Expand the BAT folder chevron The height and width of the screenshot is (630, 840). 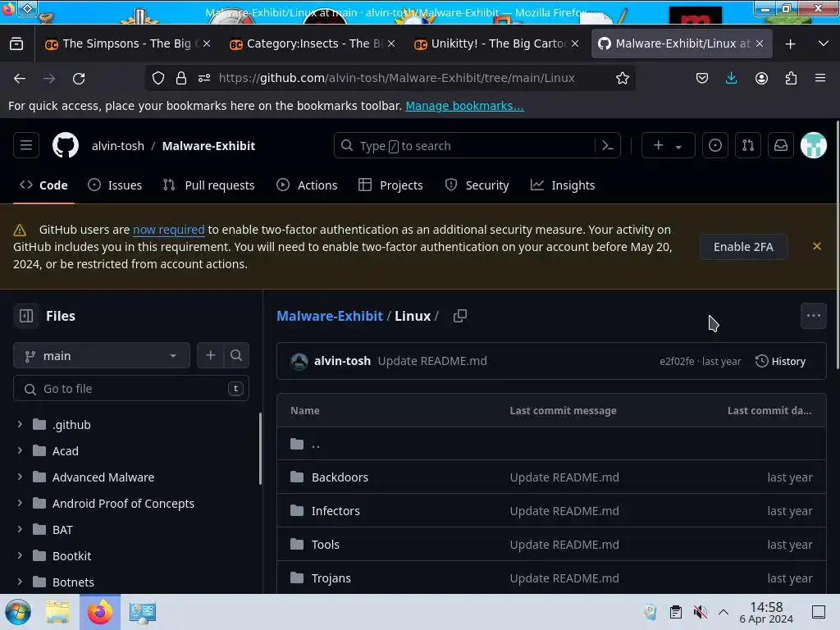(20, 529)
